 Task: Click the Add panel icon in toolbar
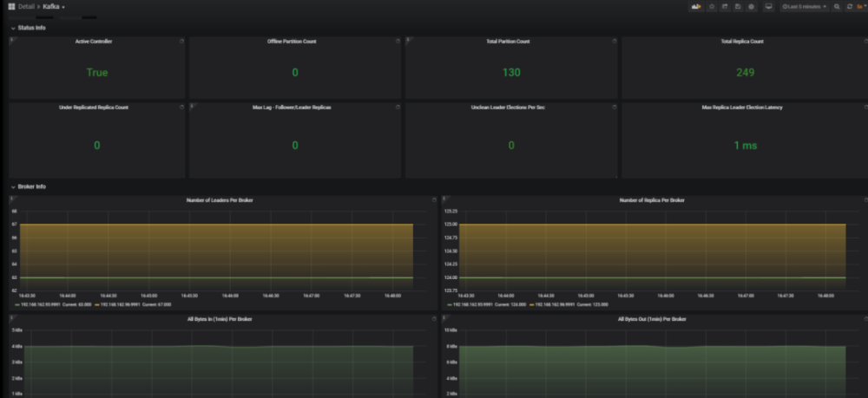coord(696,6)
